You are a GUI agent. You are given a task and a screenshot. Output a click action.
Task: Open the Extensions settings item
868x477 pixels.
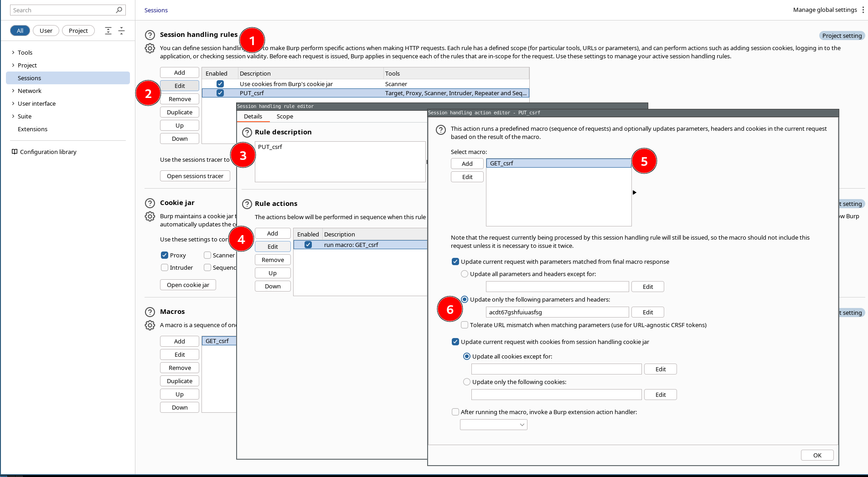pyautogui.click(x=32, y=129)
